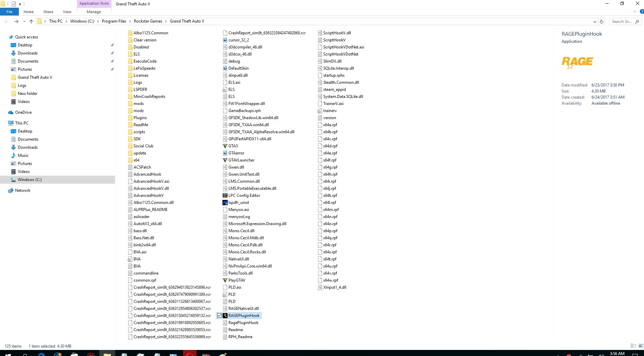Viewport: 644px width, 356px height.
Task: Select the PlayGTAV application icon
Action: pos(225,280)
